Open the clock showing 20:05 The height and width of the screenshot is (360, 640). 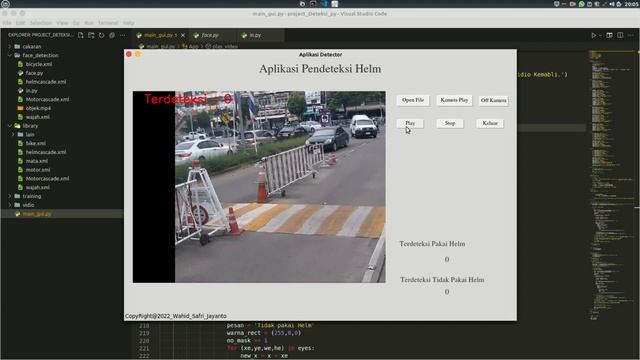(x=631, y=4)
